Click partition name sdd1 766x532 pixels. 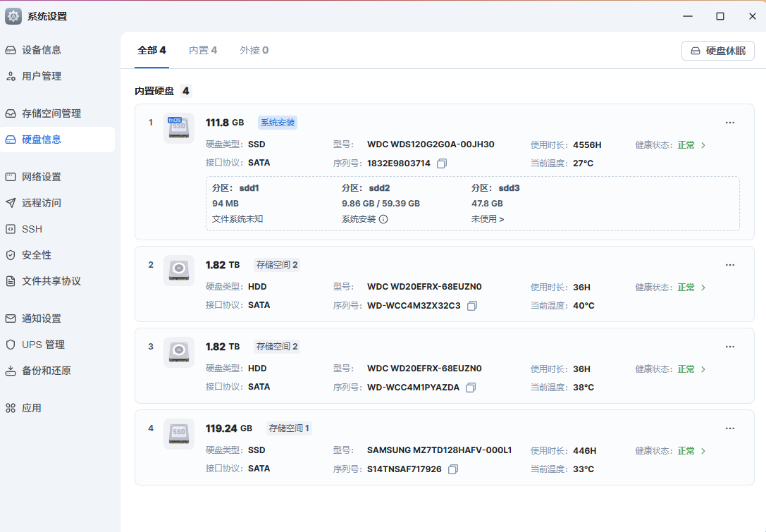pos(249,188)
